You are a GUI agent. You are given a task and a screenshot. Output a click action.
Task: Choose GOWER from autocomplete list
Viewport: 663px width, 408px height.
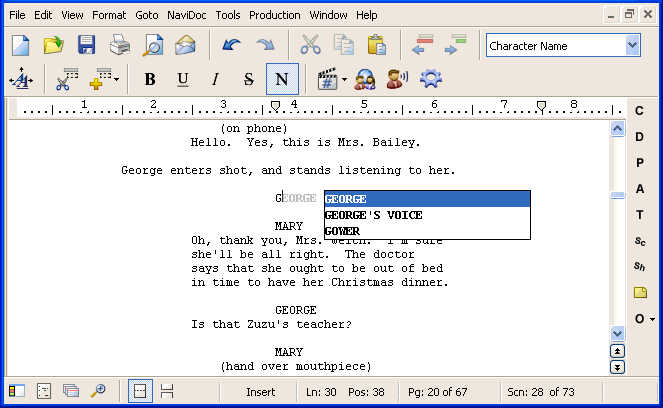point(342,231)
